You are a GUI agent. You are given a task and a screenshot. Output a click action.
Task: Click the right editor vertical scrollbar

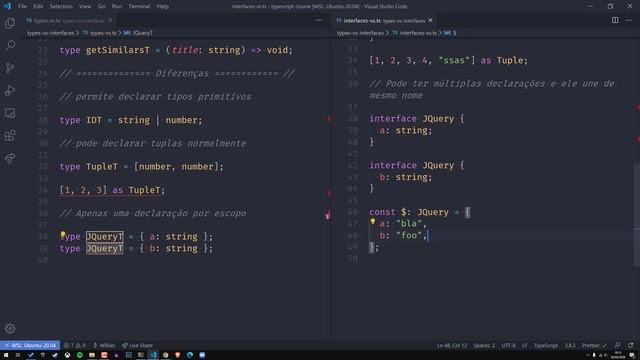pos(637,214)
